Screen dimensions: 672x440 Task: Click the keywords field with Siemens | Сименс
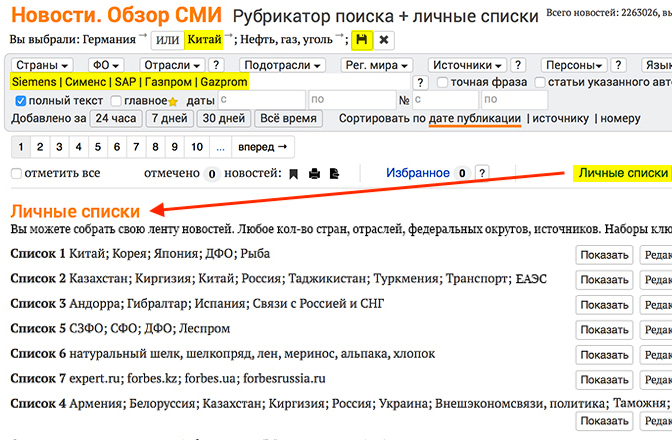(x=210, y=82)
